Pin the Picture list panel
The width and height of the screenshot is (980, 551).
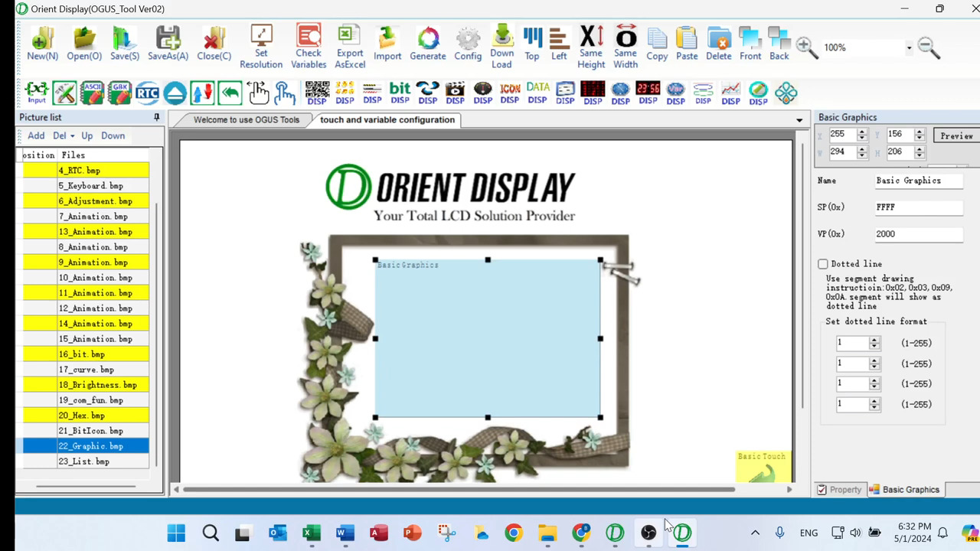[156, 117]
